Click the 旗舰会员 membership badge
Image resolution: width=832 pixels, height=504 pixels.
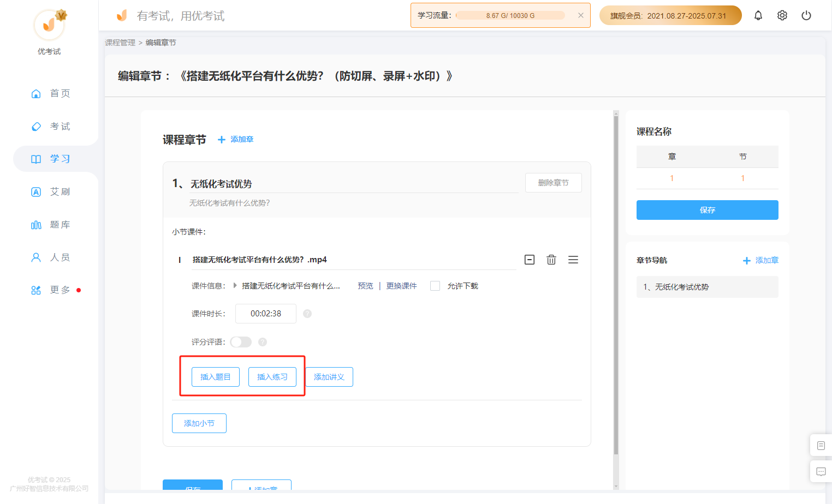(x=670, y=15)
